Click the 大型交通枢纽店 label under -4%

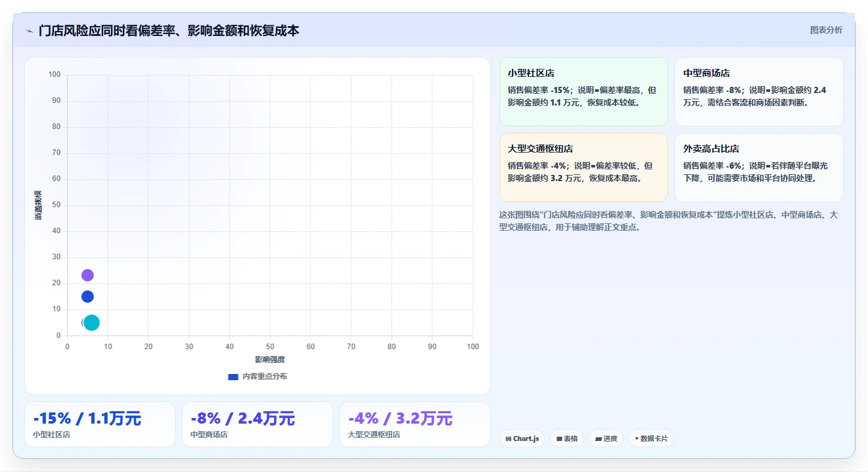374,435
